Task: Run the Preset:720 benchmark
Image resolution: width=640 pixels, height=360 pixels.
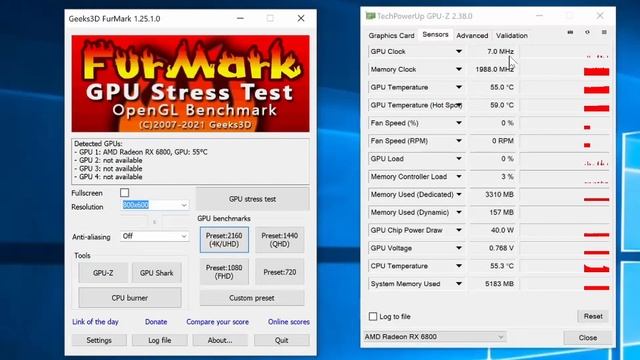Action: (280, 272)
